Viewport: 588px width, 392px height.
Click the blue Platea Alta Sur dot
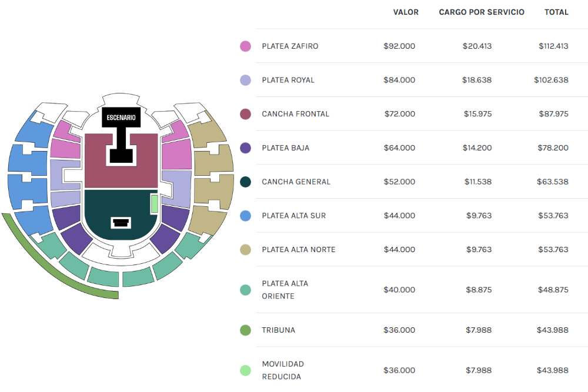point(246,216)
